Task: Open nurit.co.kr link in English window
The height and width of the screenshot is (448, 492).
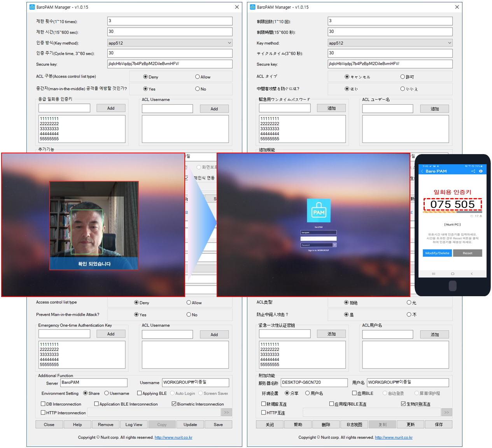Action: pyautogui.click(x=173, y=437)
